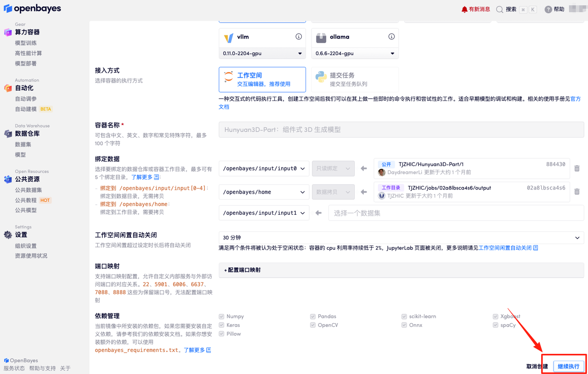
Task: Click arrow next to /openbayes/home binding
Action: click(x=364, y=192)
